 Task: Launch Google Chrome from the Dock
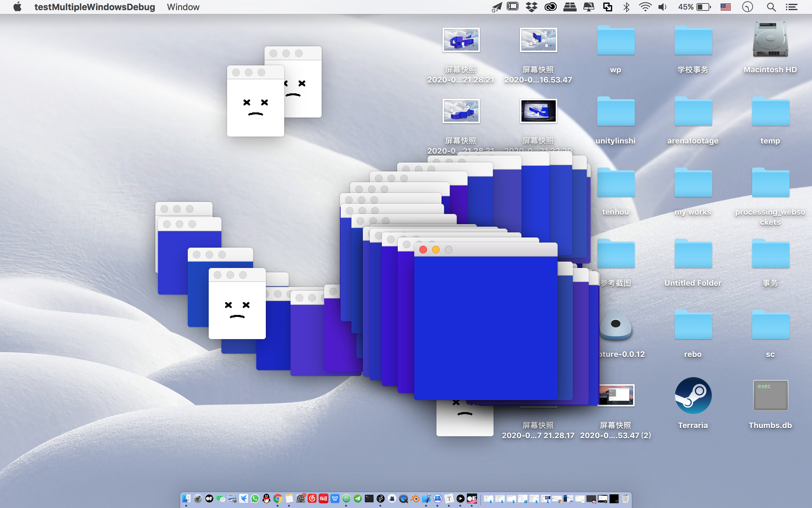278,498
